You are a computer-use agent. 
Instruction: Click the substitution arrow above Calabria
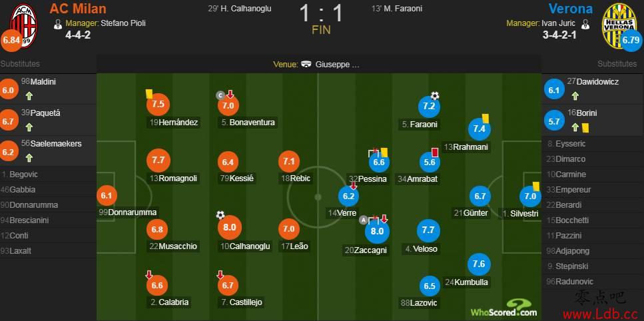click(149, 274)
